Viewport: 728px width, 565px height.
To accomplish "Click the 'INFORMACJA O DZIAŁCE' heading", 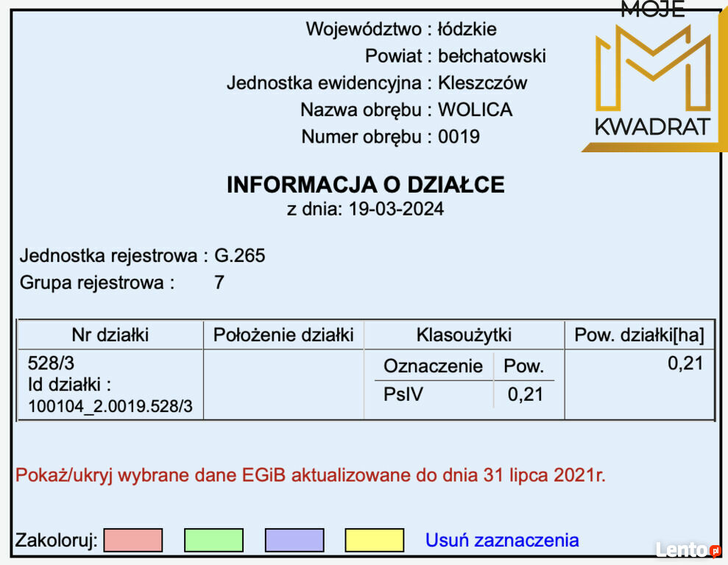I will (365, 185).
